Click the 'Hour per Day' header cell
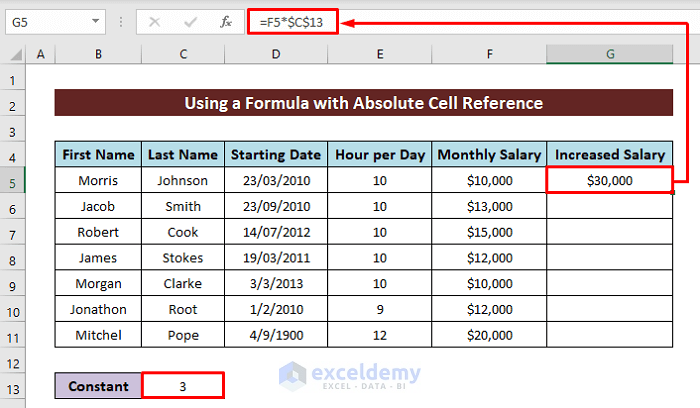Viewport: 700px width, 408px height. pos(379,154)
